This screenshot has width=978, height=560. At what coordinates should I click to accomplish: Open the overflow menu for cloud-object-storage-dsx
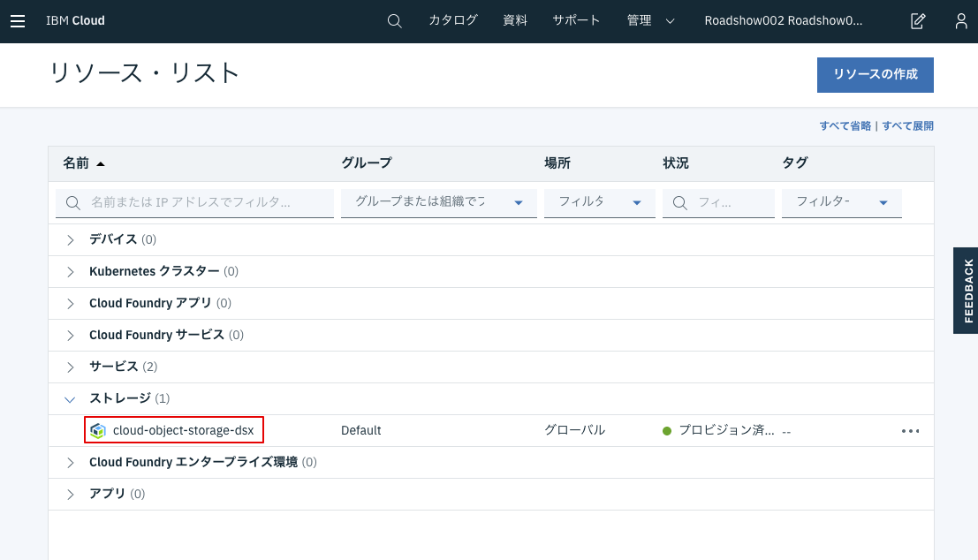click(910, 431)
